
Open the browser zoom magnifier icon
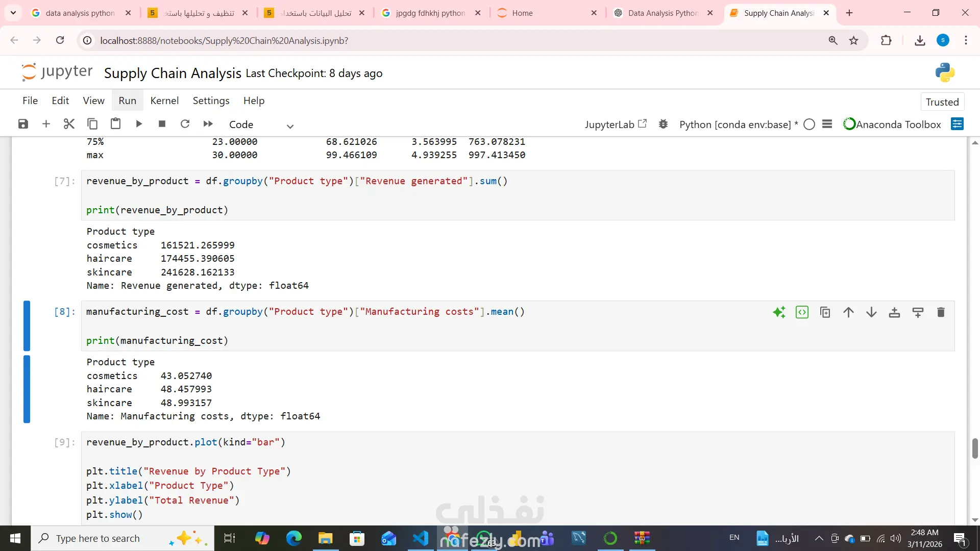coord(833,40)
